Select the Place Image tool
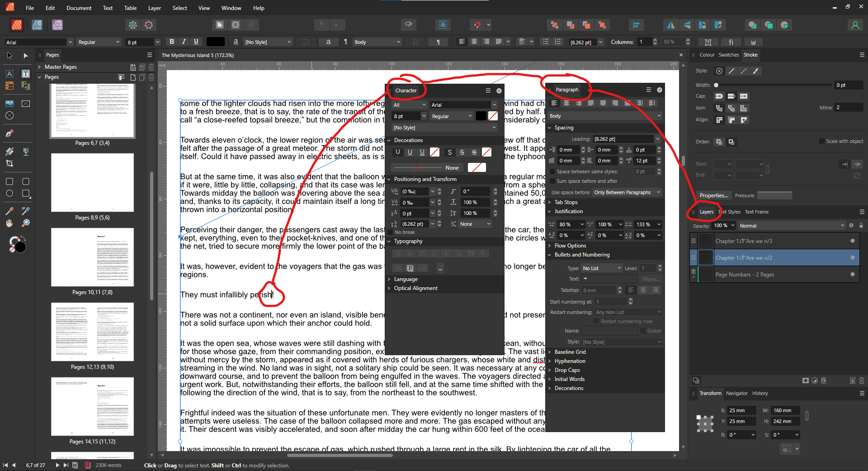The height and width of the screenshot is (471, 868). 9,104
